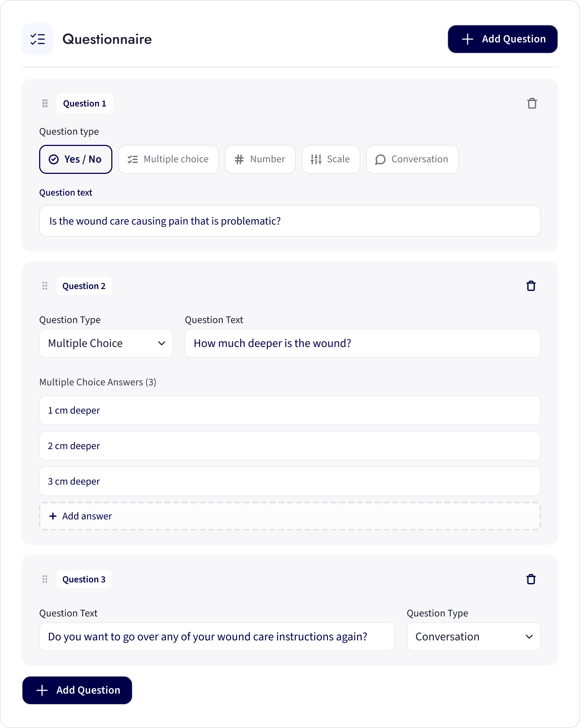This screenshot has width=580, height=728.
Task: Grab the Question 1 drag handle
Action: click(45, 104)
